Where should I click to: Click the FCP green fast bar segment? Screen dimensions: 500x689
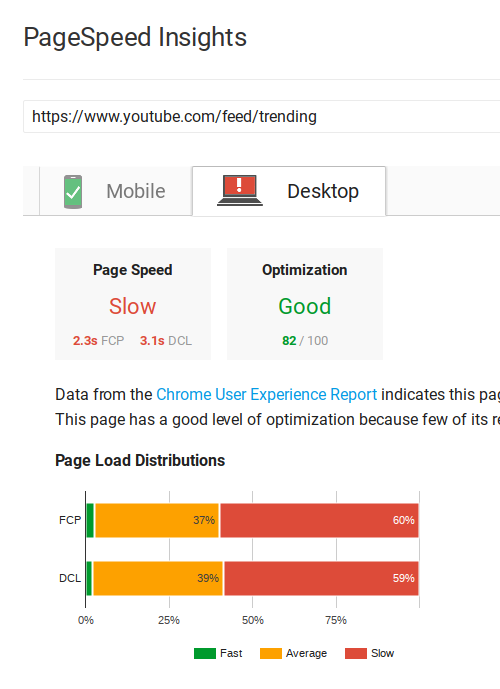[90, 520]
